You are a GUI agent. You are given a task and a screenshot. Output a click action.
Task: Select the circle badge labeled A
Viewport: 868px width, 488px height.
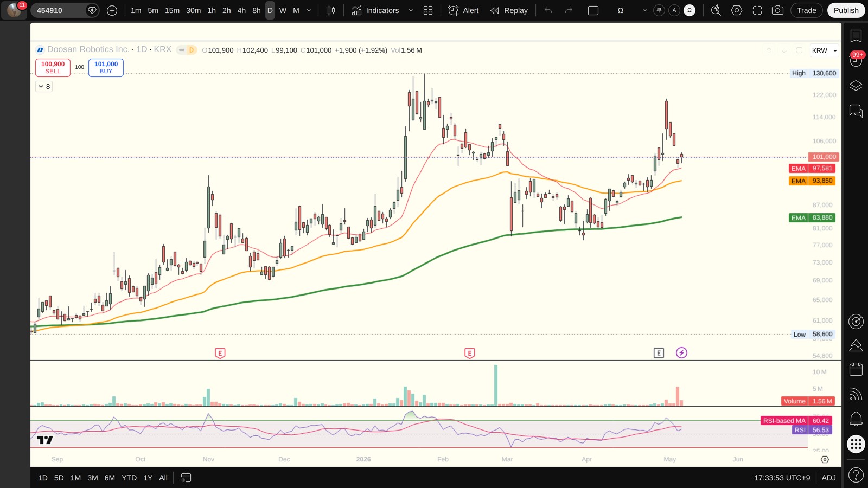(674, 10)
